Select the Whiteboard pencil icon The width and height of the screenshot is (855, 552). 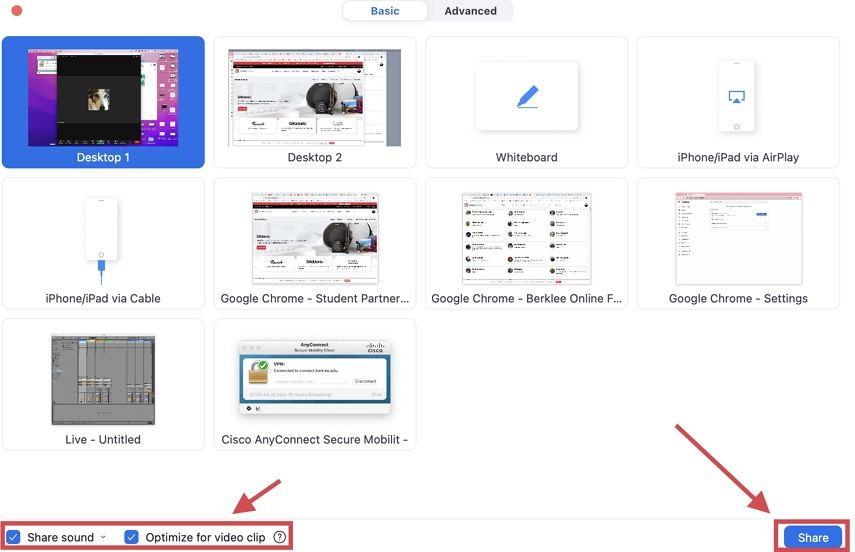[x=527, y=97]
